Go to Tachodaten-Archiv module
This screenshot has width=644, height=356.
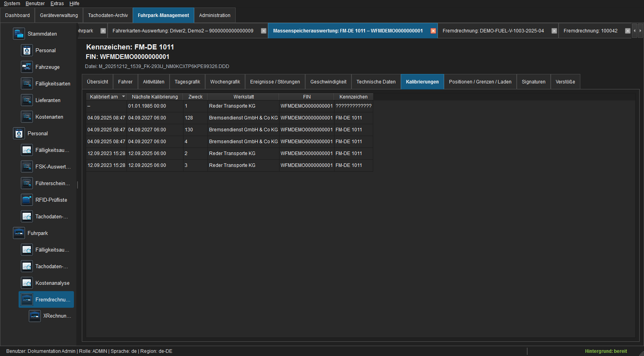[108, 15]
